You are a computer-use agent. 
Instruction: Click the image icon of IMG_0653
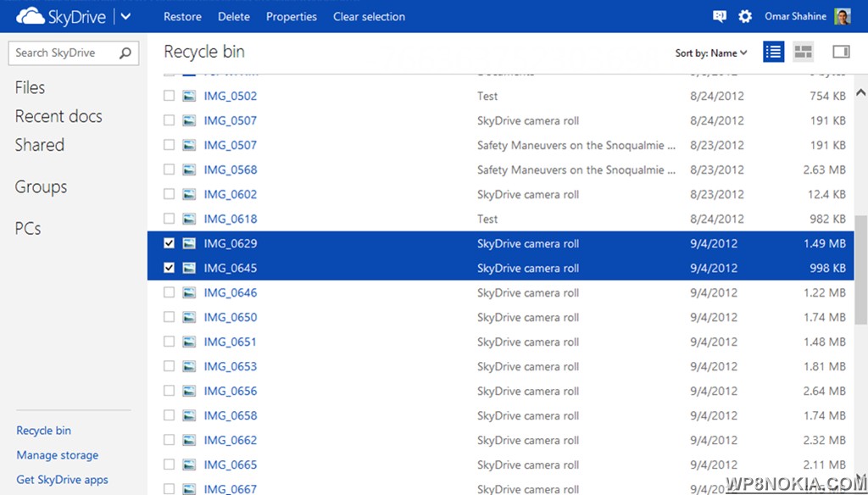[x=189, y=366]
